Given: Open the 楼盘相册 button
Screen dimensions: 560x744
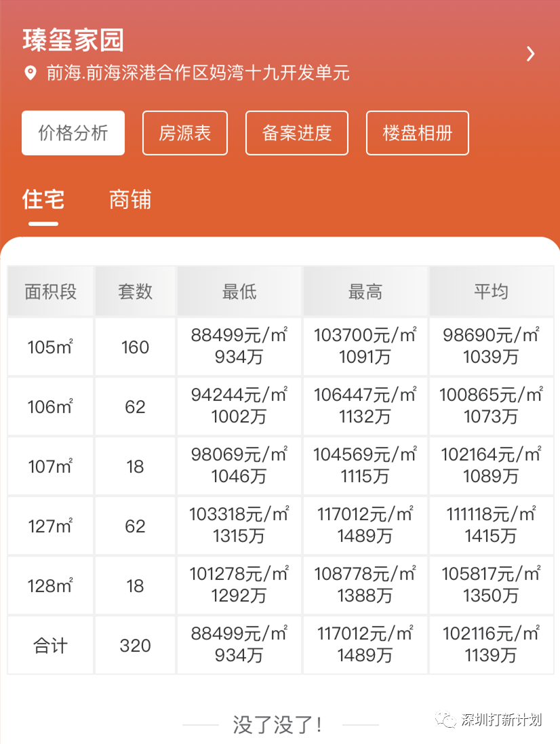Looking at the screenshot, I should (417, 133).
